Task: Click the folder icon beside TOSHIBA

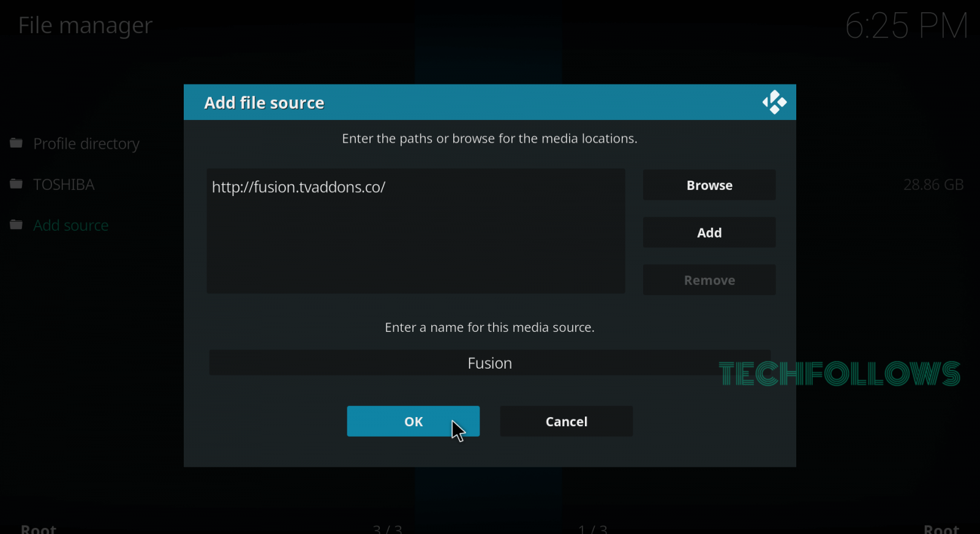Action: [17, 184]
